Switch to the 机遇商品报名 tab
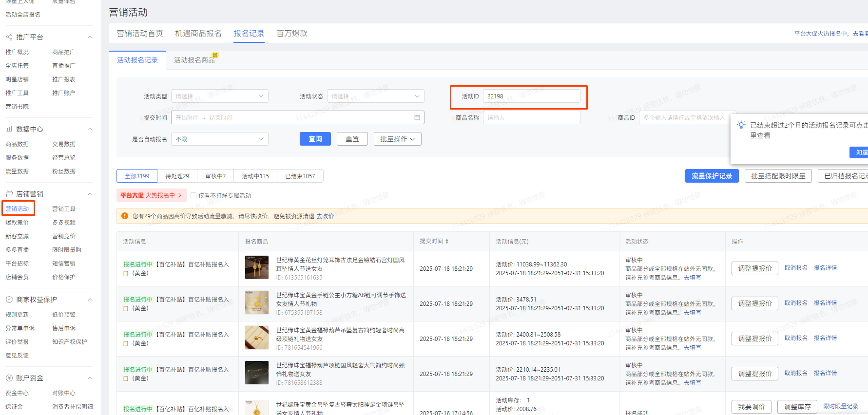Viewport: 868px width, 415px height. pyautogui.click(x=198, y=33)
